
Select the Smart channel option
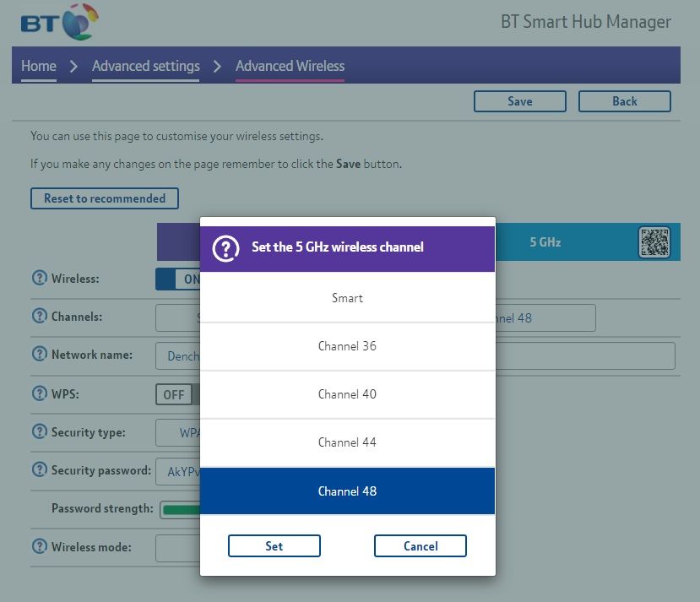tap(347, 298)
